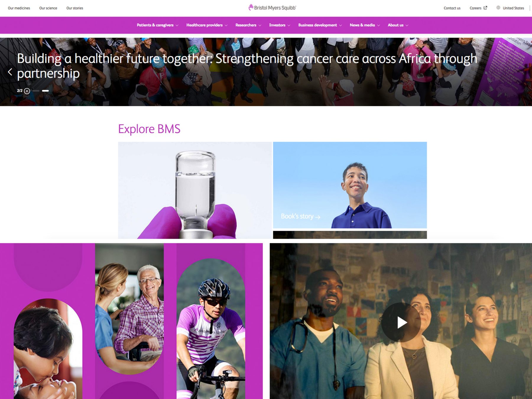Expand the Healthcare providers dropdown
The image size is (532, 399).
207,25
